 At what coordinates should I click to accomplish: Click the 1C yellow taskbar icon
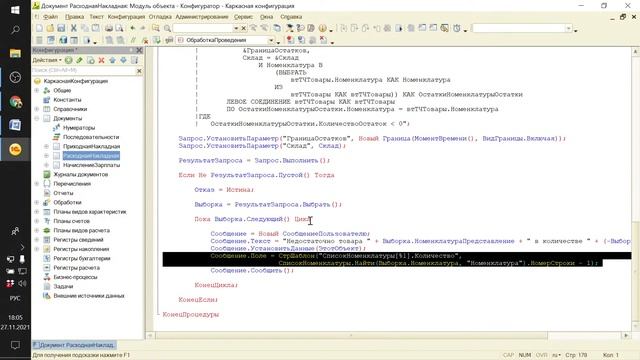[15, 149]
